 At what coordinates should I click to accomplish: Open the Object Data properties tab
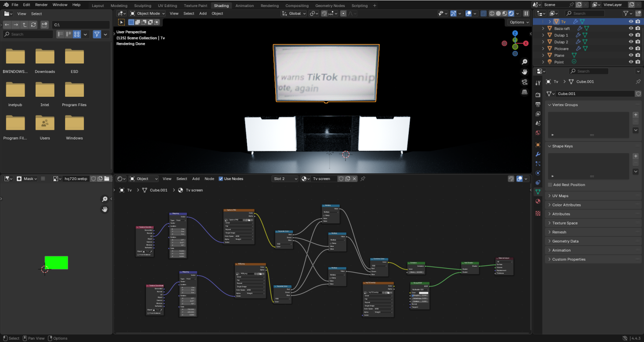538,192
